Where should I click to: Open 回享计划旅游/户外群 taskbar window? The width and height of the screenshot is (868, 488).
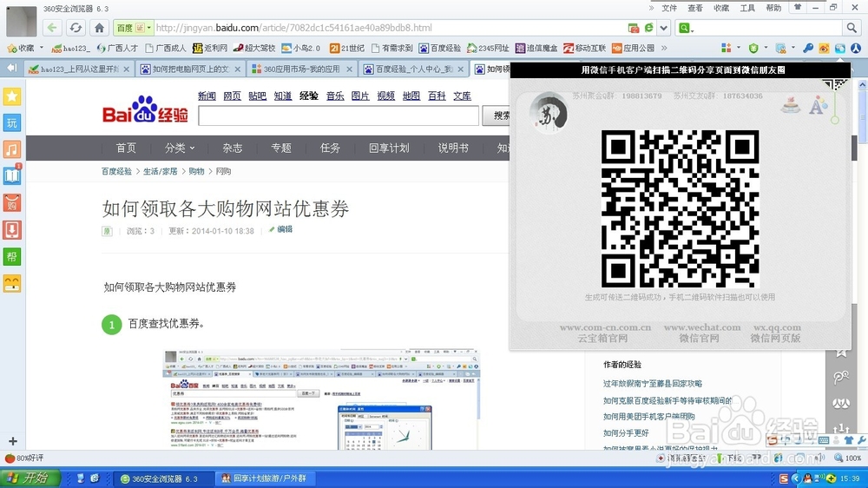pyautogui.click(x=264, y=478)
